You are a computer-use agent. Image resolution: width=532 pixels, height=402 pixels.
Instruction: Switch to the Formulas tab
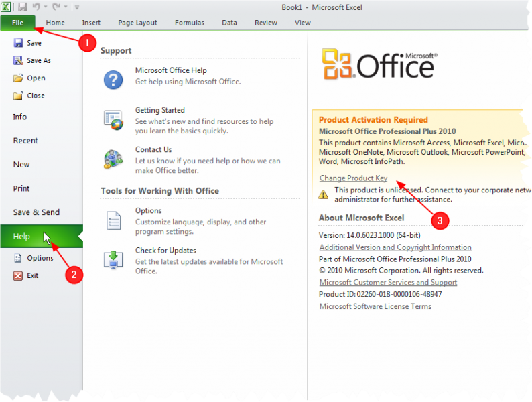(x=190, y=23)
